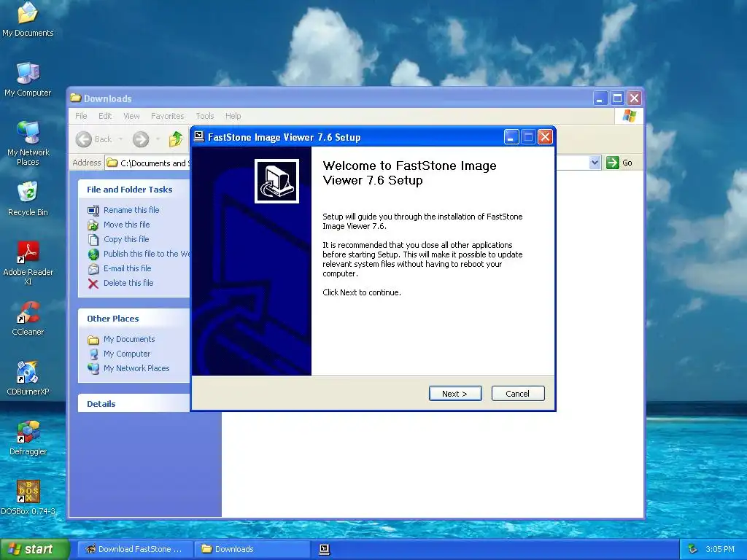The height and width of the screenshot is (560, 747).
Task: Click the FastStone setup taskbar button
Action: 325,549
